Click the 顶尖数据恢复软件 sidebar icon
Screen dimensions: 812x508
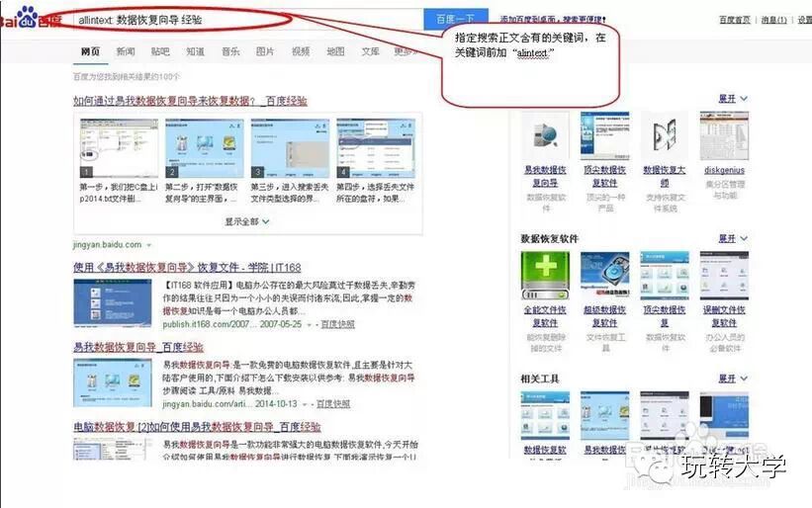click(x=605, y=135)
